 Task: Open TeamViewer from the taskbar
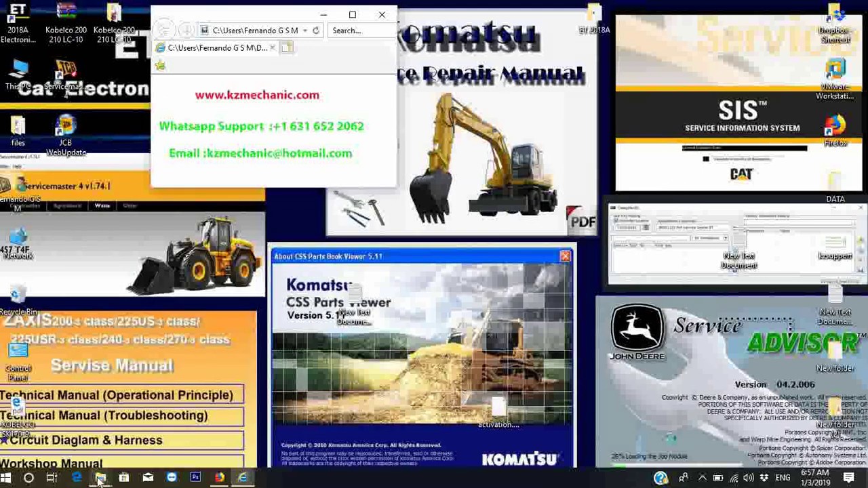click(172, 478)
